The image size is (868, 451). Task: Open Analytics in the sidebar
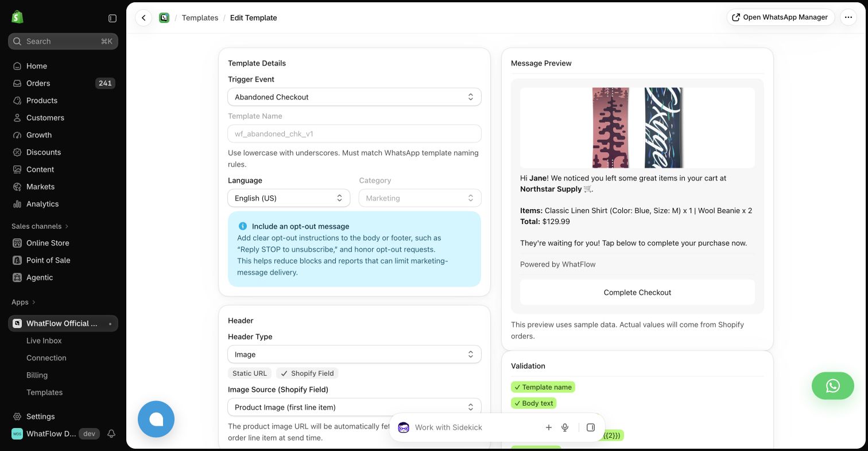click(63, 204)
